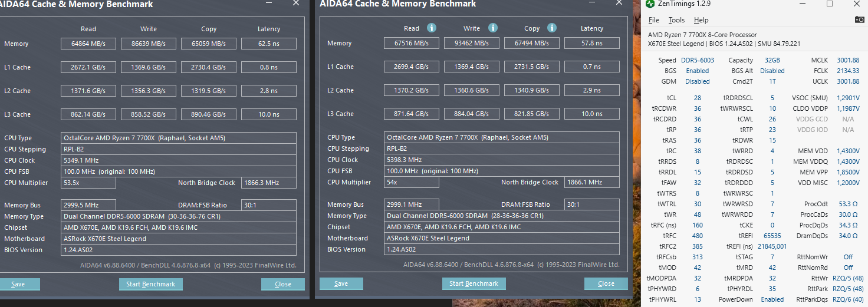
Task: Select Memory Copy value 67494 MB/s
Action: click(532, 43)
